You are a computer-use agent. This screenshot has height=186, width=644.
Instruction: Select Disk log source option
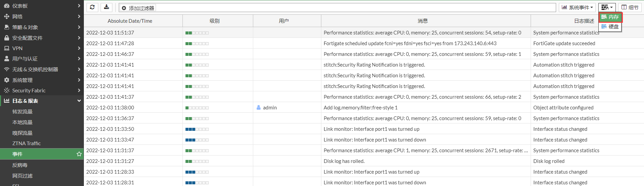(610, 27)
